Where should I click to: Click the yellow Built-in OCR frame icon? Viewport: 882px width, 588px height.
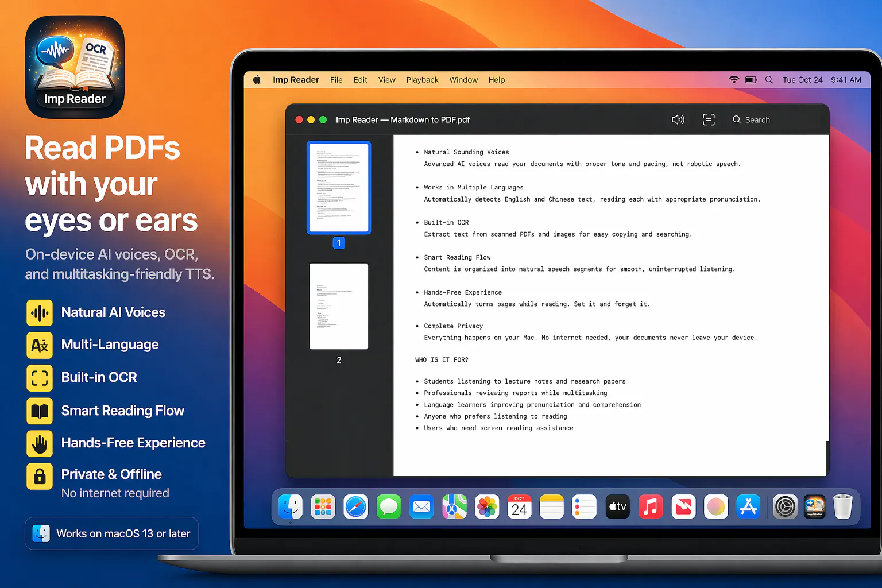tap(40, 378)
